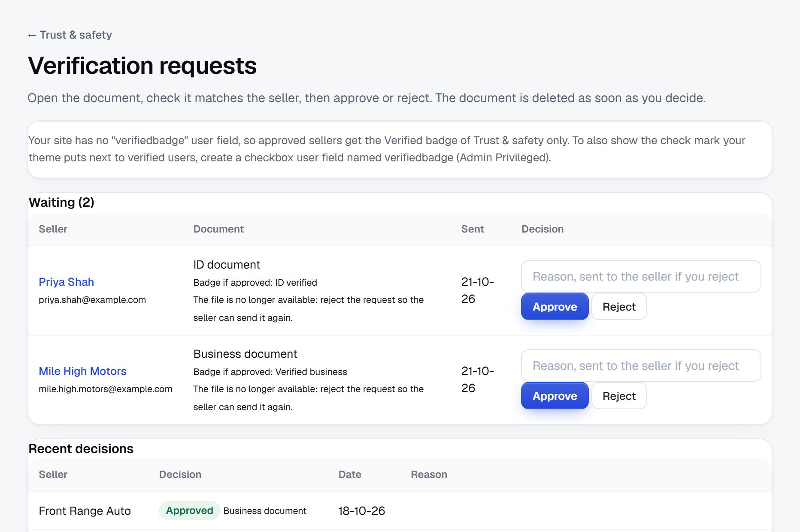Focus the reason field for Mile High Motors
Screen dimensions: 800x532
(x=641, y=366)
